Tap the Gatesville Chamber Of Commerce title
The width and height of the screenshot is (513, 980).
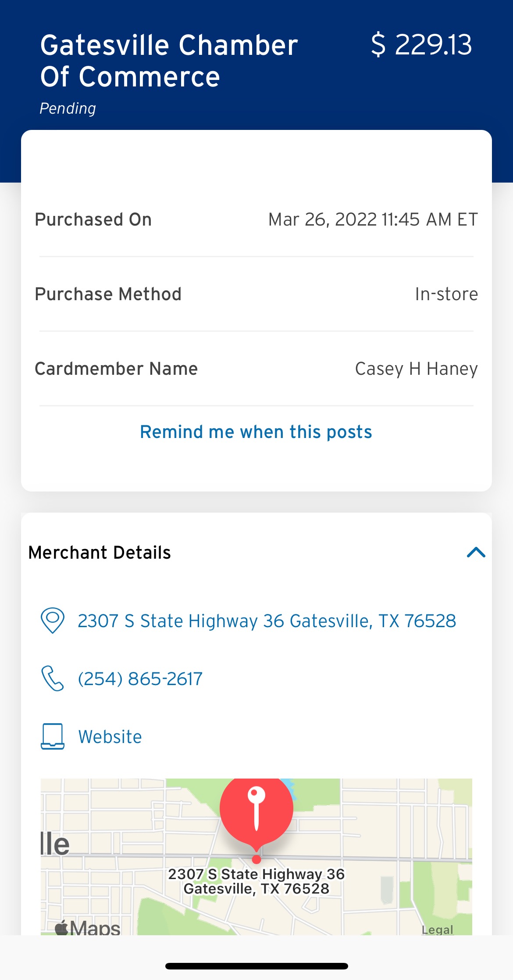pyautogui.click(x=169, y=61)
